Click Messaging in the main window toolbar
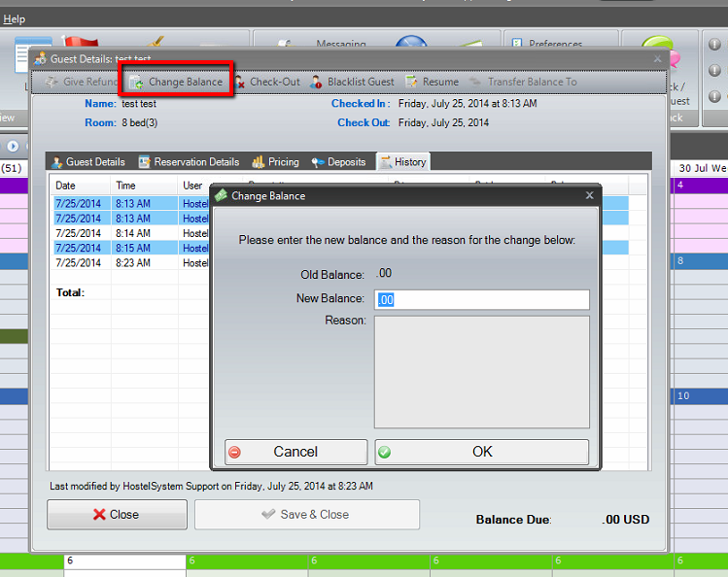Image resolution: width=728 pixels, height=577 pixels. [341, 44]
